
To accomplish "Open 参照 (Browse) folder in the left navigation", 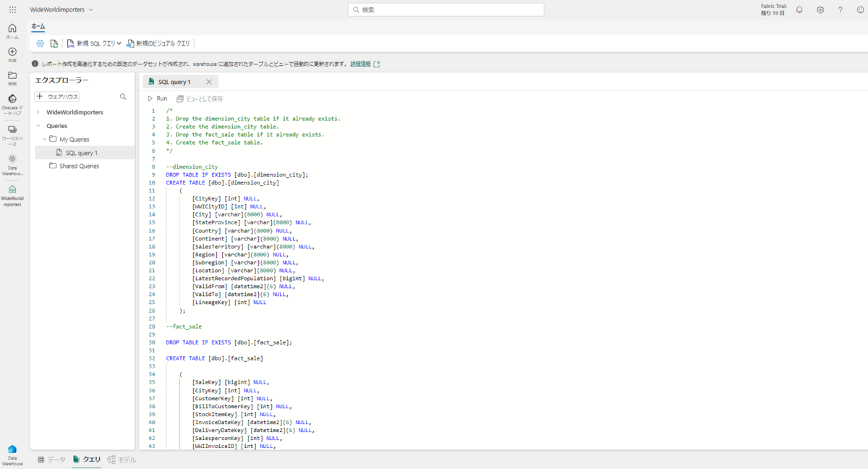I will (x=12, y=77).
